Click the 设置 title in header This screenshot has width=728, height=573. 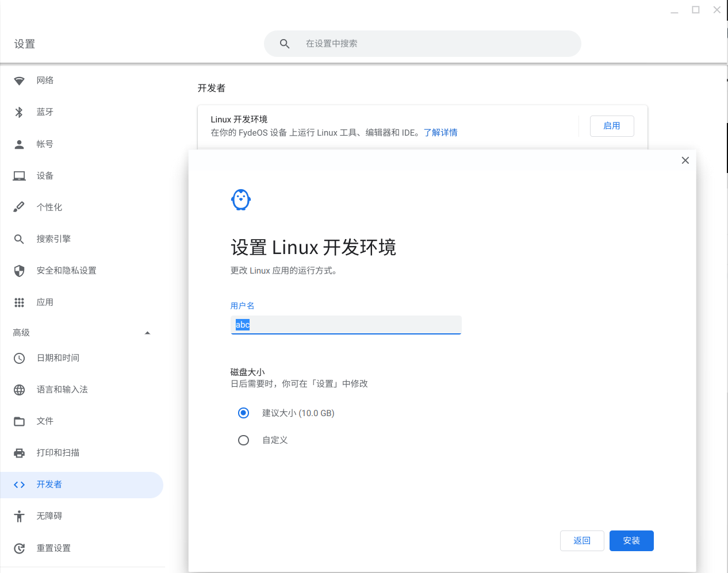(x=25, y=44)
